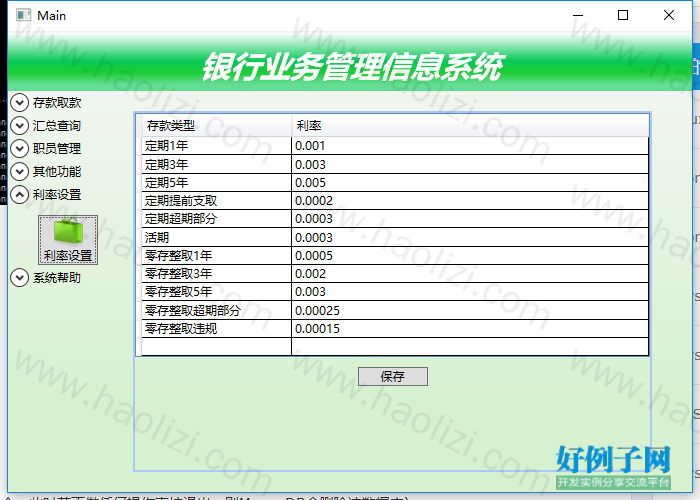
Task: Select the 定期5年 cell
Action: pyautogui.click(x=217, y=183)
